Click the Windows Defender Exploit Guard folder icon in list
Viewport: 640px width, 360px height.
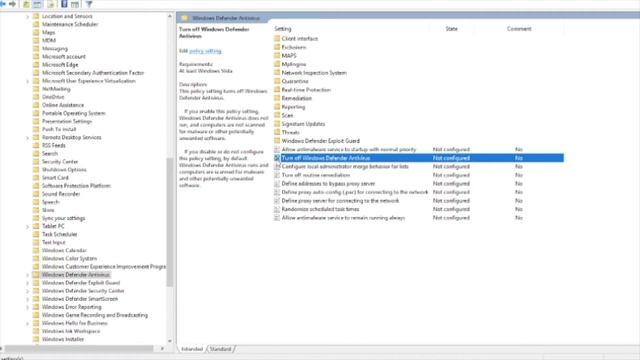click(x=277, y=141)
